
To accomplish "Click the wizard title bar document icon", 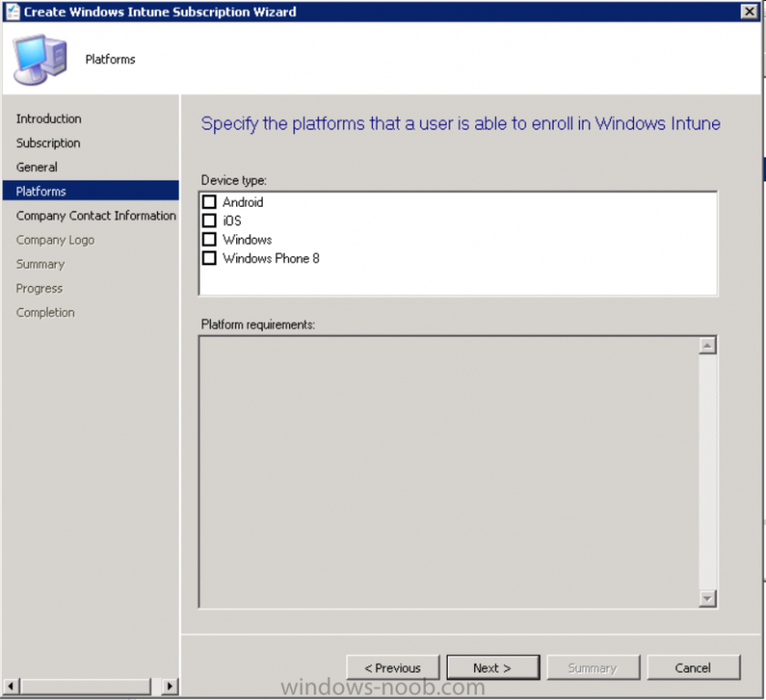I will (x=12, y=11).
